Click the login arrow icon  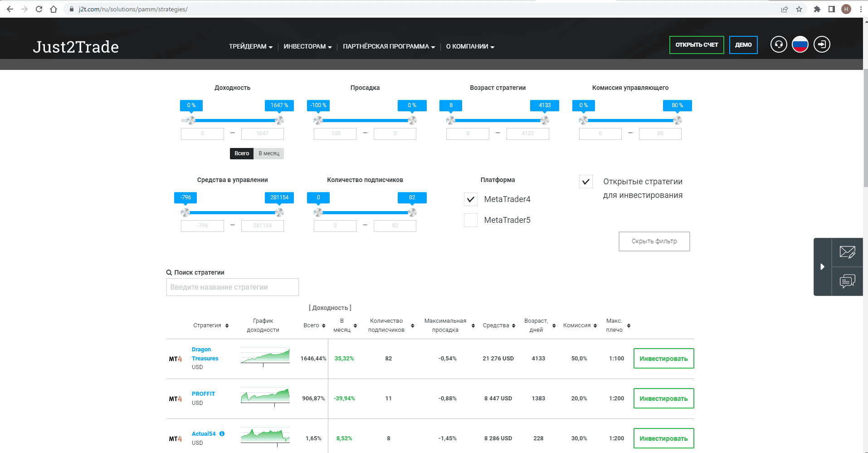[x=822, y=44]
